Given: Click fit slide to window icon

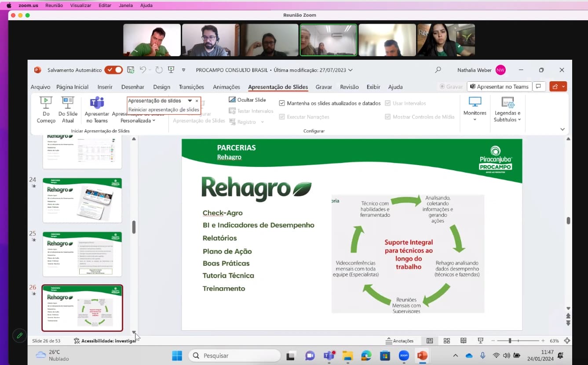Looking at the screenshot, I should [x=567, y=341].
